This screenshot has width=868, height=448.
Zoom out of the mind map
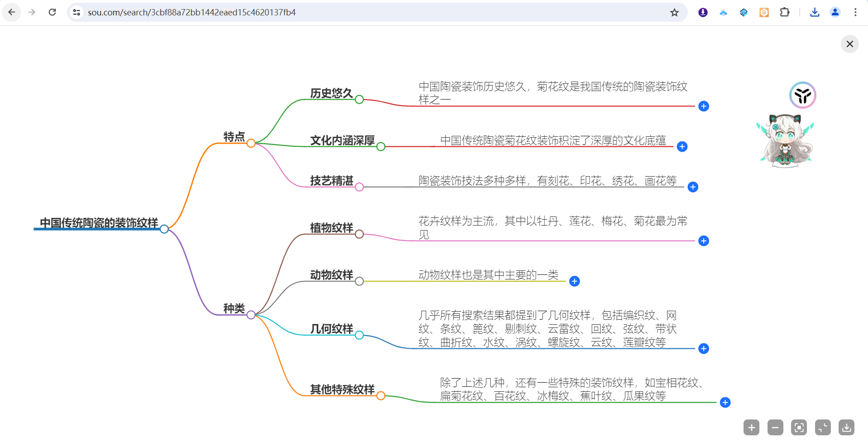775,427
